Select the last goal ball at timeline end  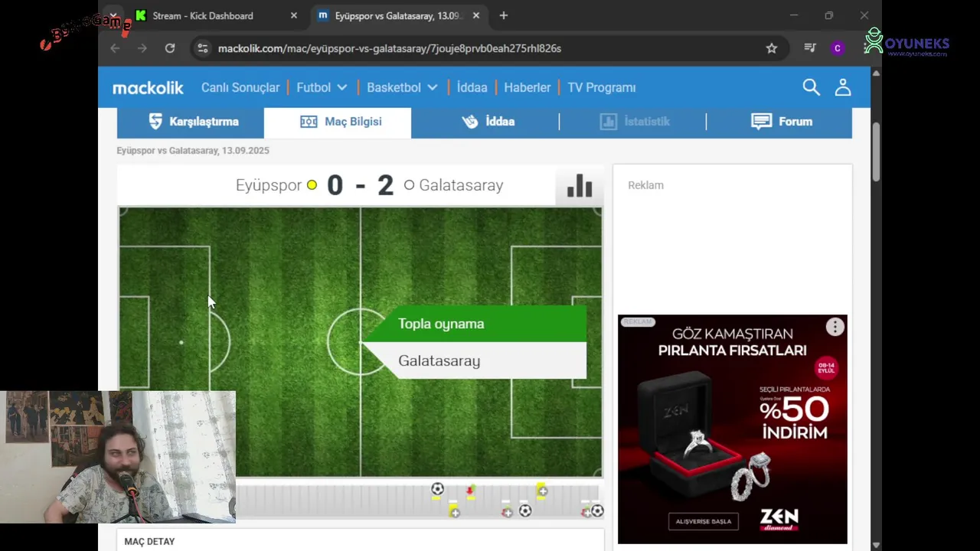(597, 510)
